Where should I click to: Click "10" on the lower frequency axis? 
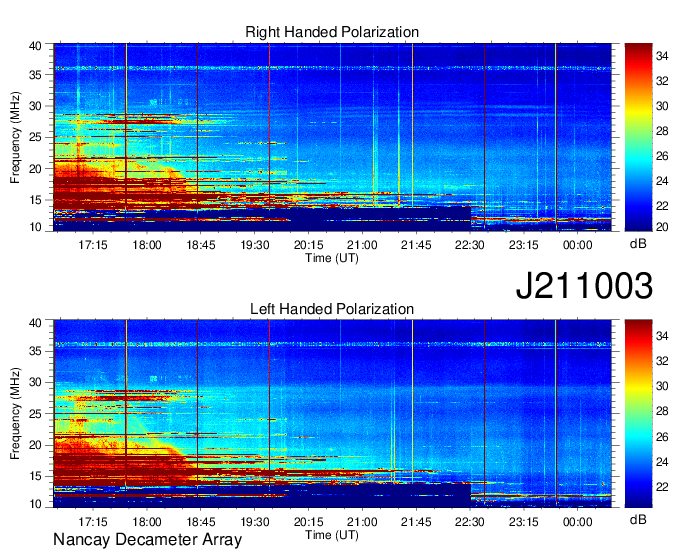click(x=35, y=504)
